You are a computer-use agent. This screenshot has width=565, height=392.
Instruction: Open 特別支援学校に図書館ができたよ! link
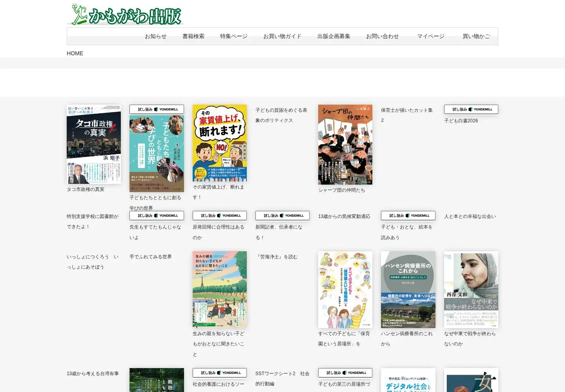93,221
